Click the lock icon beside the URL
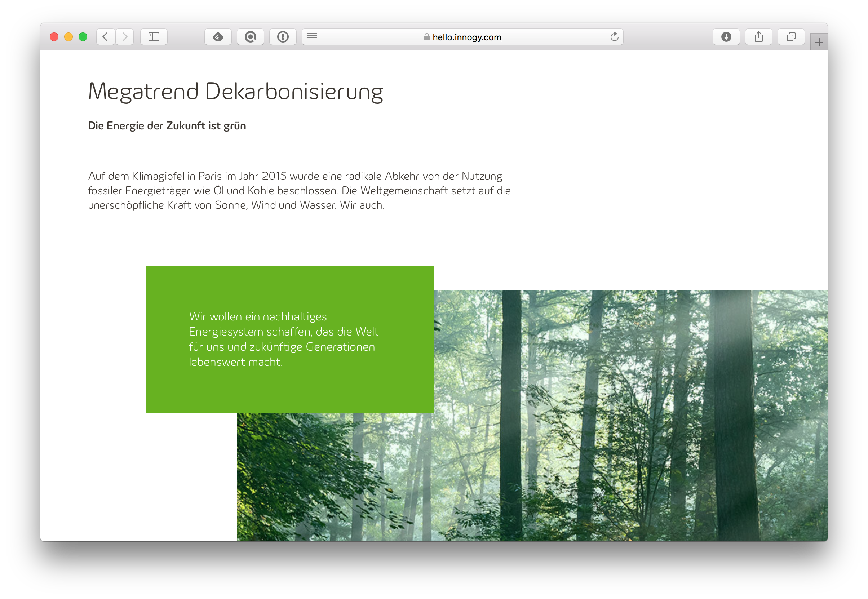Image resolution: width=868 pixels, height=599 pixels. coord(426,37)
